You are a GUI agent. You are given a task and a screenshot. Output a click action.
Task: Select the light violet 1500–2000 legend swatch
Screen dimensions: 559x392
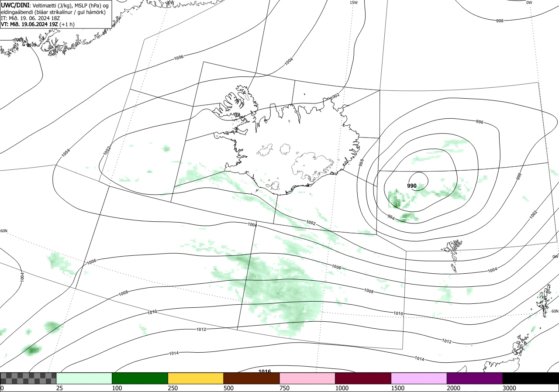click(419, 378)
